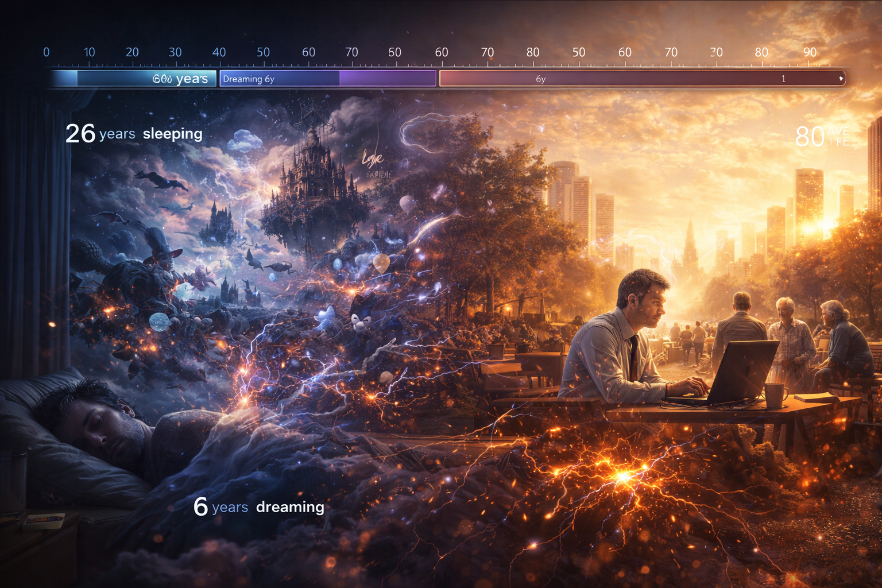Screen dimensions: 882x588
Task: Click the '26 years sleeping' caption
Action: tap(134, 134)
